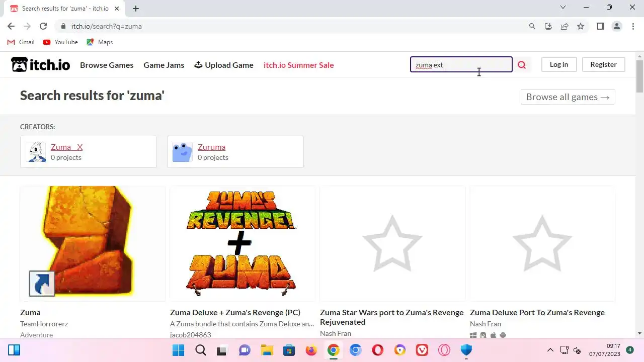Open Zuruma creator link

211,147
